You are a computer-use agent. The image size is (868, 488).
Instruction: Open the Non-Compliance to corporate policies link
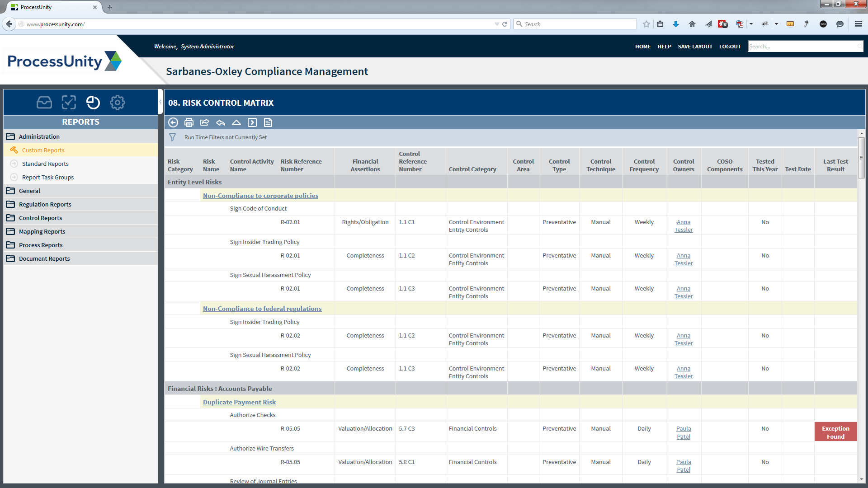tap(260, 196)
